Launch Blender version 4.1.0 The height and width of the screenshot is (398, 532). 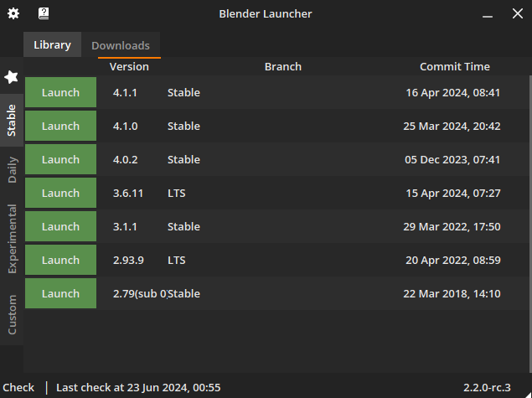coord(60,126)
